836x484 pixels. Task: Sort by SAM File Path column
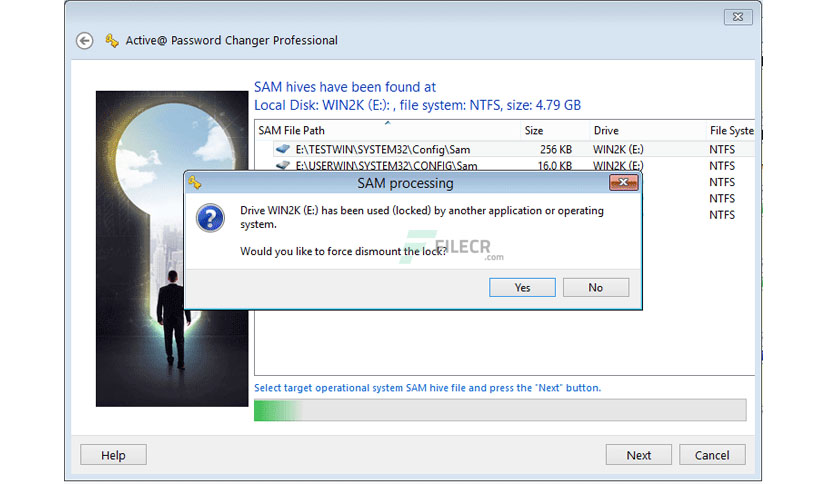tap(388, 130)
